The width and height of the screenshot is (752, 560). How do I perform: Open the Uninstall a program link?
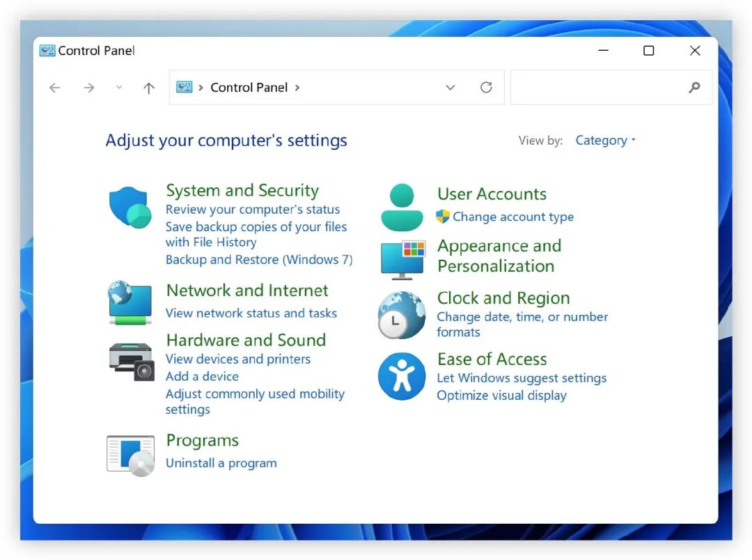tap(221, 462)
